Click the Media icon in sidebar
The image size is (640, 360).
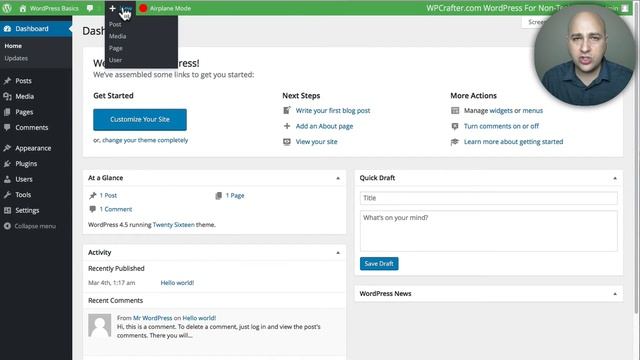(x=7, y=96)
